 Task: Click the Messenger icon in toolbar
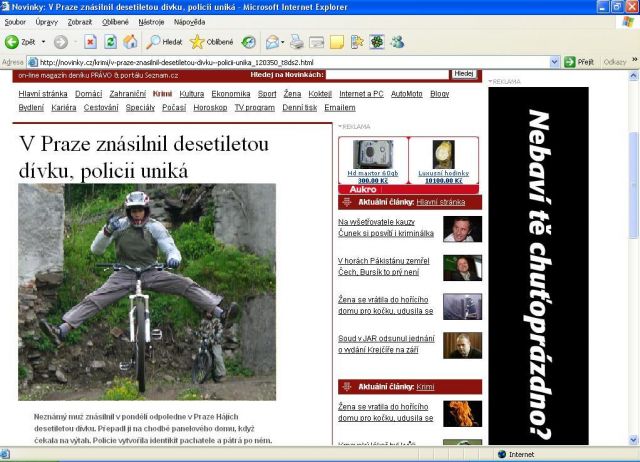[397, 42]
